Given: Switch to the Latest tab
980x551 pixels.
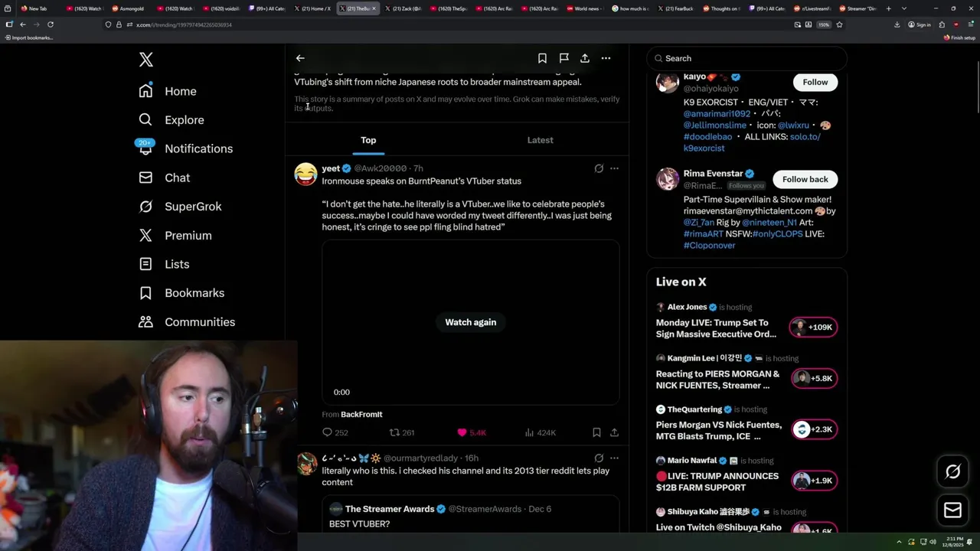Looking at the screenshot, I should pyautogui.click(x=540, y=140).
